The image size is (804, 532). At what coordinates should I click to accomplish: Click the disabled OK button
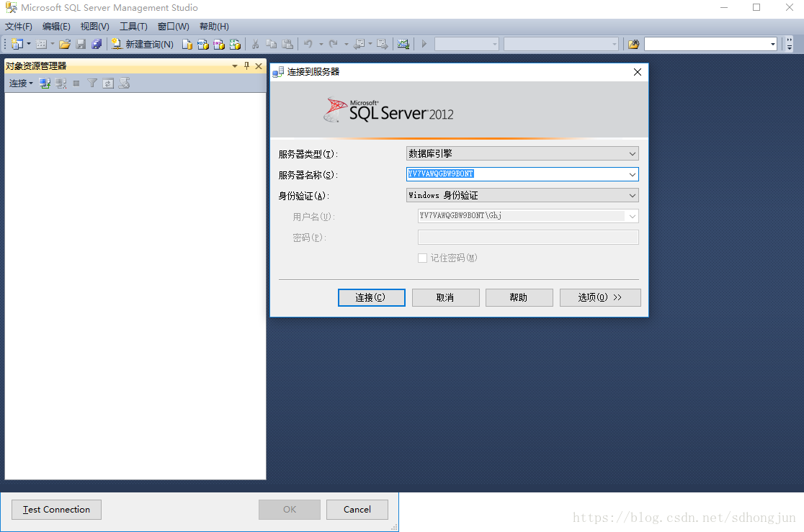pyautogui.click(x=290, y=510)
